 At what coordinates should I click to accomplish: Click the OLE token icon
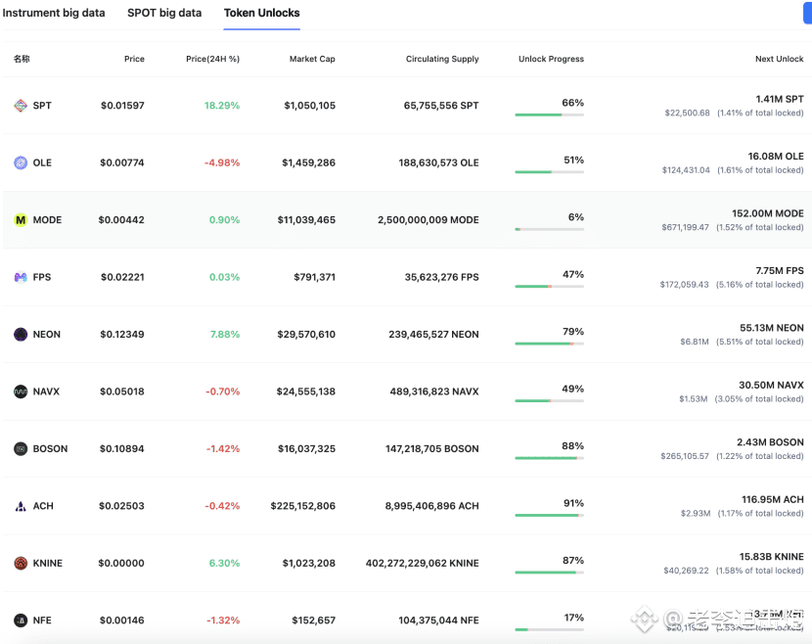[21, 163]
